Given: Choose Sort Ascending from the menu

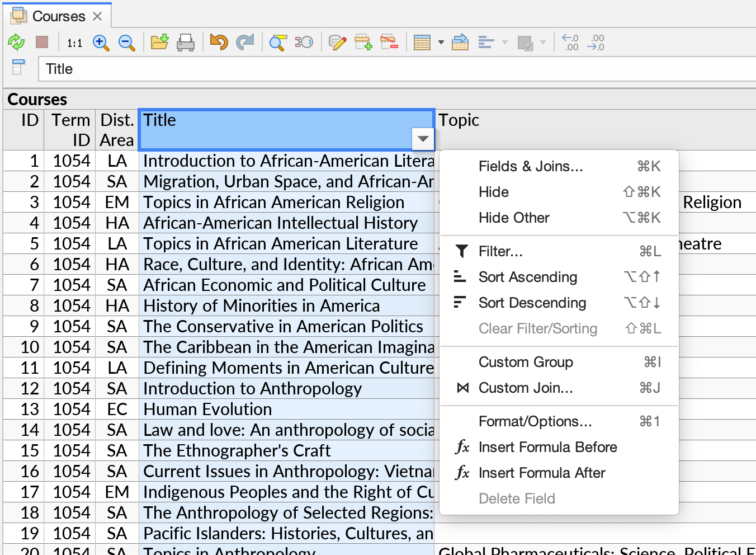Looking at the screenshot, I should [528, 277].
